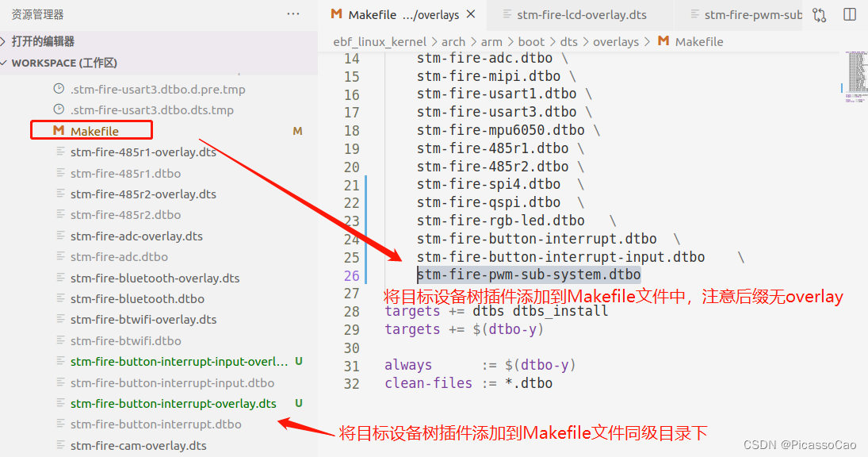868x457 pixels.
Task: Place cursor on stm-fire-mpu6050.dtbo line
Action: click(x=508, y=130)
